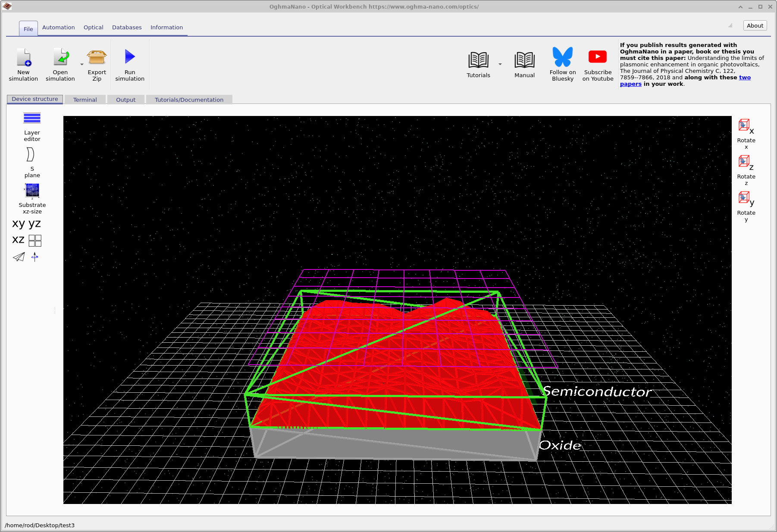The image size is (777, 532).
Task: Expand the Tutorials dropdown arrow
Action: coord(500,63)
